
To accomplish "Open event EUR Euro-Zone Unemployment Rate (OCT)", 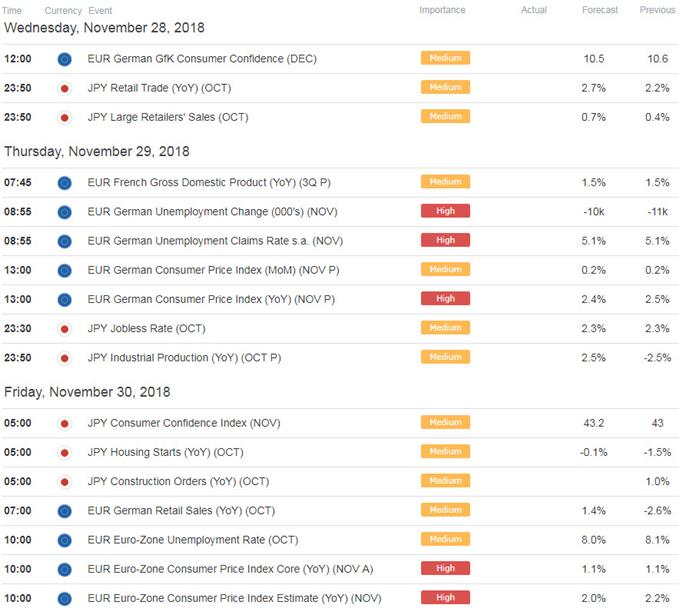I will click(193, 540).
